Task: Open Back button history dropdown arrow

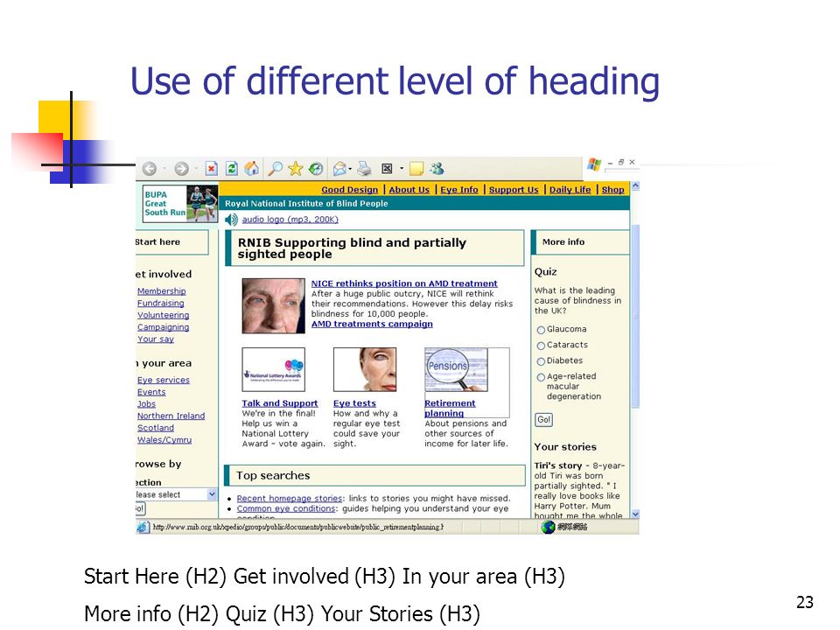Action: (x=164, y=169)
